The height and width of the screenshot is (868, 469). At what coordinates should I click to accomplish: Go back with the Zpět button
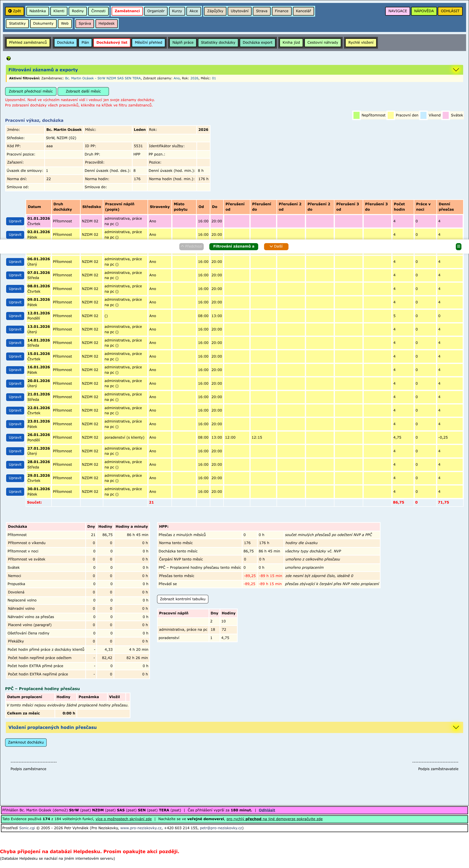click(x=15, y=11)
